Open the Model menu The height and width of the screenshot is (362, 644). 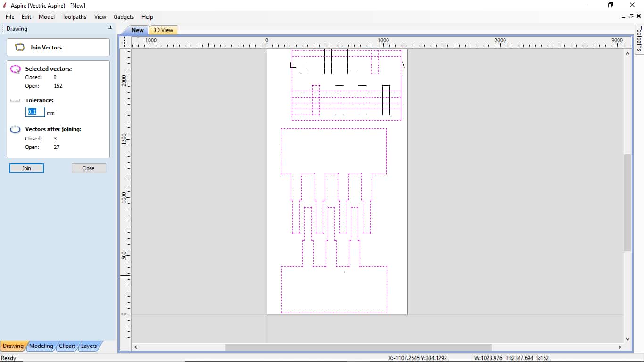pos(47,16)
